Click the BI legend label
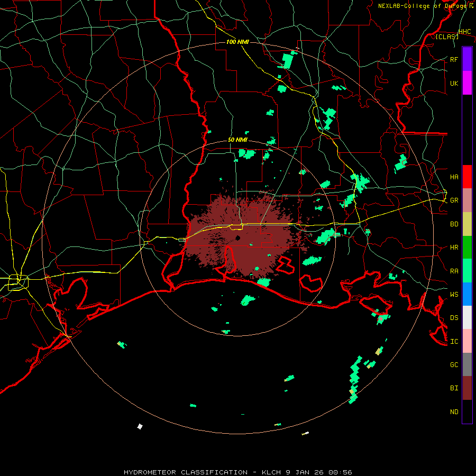 [454, 388]
